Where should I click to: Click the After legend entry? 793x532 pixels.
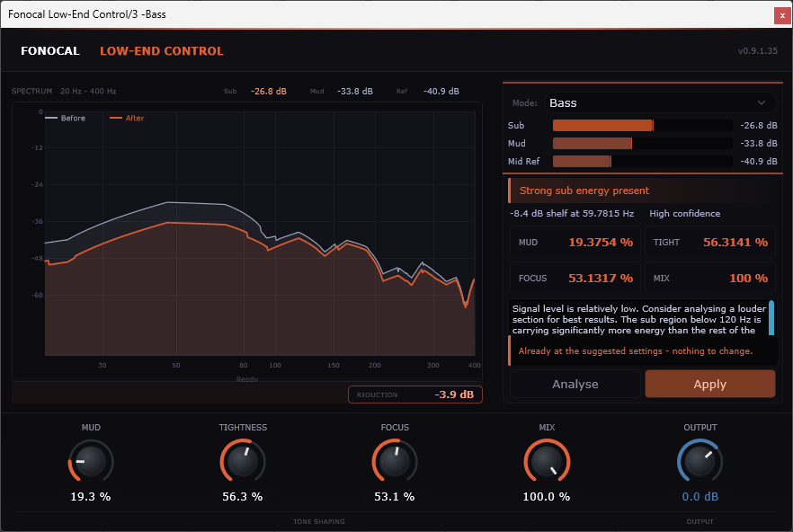click(127, 118)
